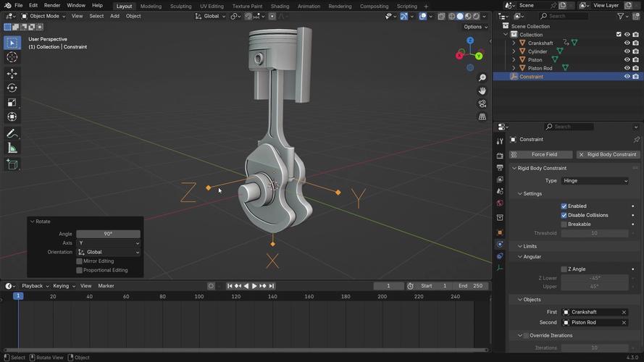This screenshot has height=362, width=644.
Task: Click the Options button in viewport
Action: point(476,27)
